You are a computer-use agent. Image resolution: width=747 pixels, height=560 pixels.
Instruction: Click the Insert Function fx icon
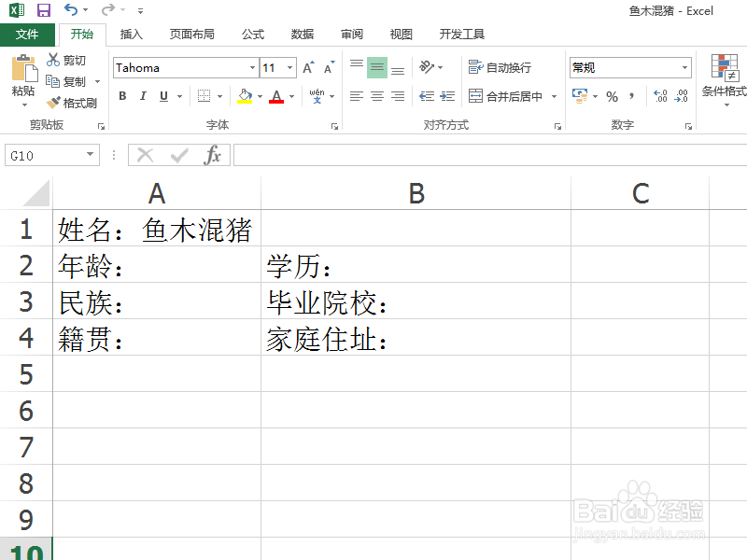[213, 155]
